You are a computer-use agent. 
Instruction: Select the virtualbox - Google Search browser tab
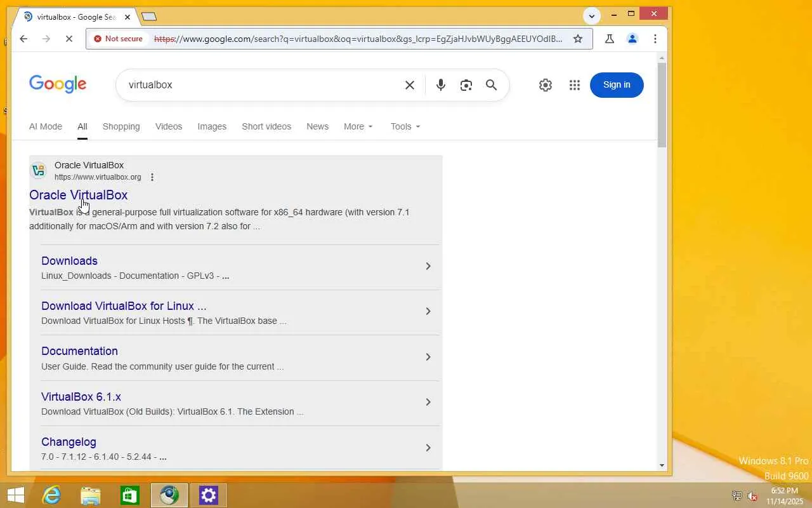click(x=76, y=17)
